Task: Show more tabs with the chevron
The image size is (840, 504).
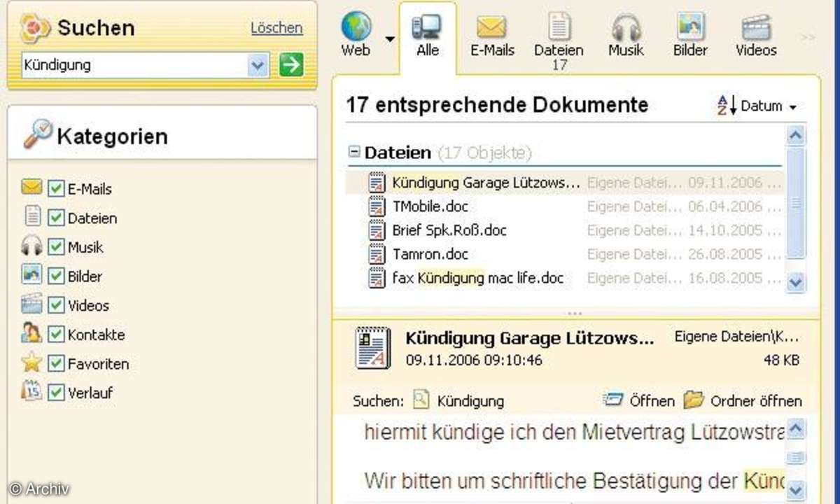Action: 808,36
